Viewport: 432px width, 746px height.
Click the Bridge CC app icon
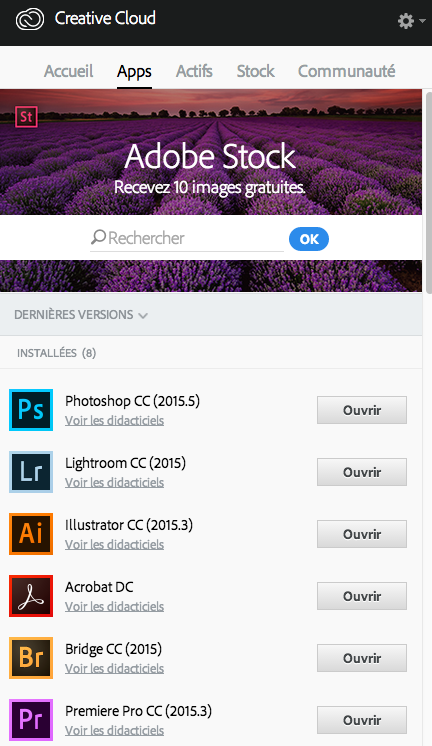pyautogui.click(x=31, y=658)
